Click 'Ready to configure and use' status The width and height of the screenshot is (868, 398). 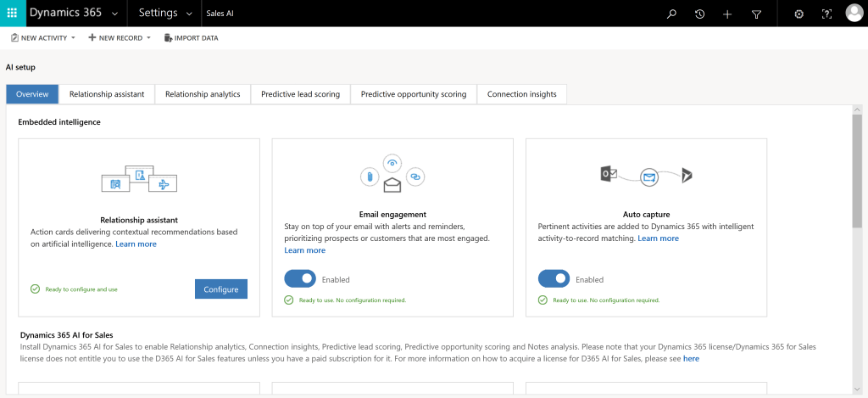81,289
